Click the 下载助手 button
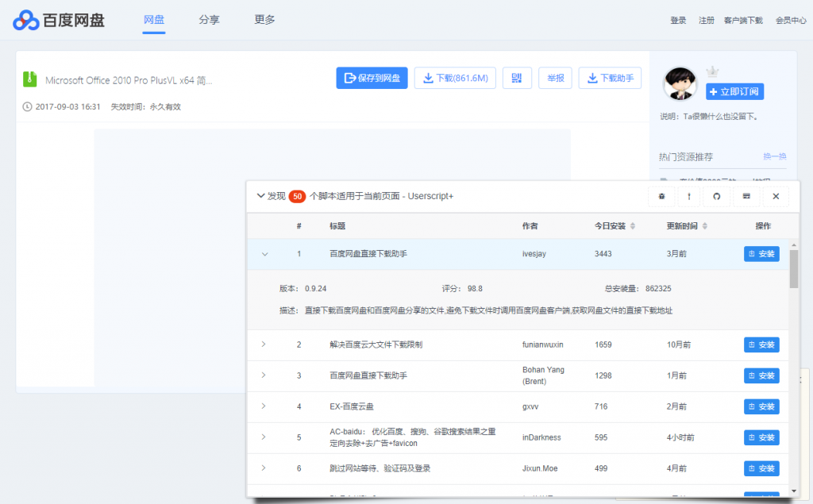The image size is (813, 504). 610,78
